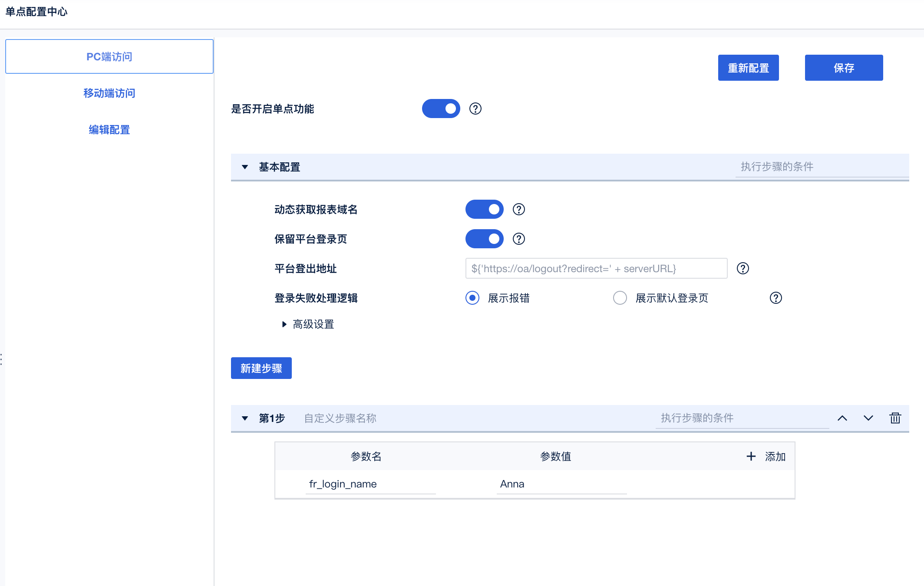924x586 pixels.
Task: Delete step 1 with trash icon
Action: click(895, 418)
